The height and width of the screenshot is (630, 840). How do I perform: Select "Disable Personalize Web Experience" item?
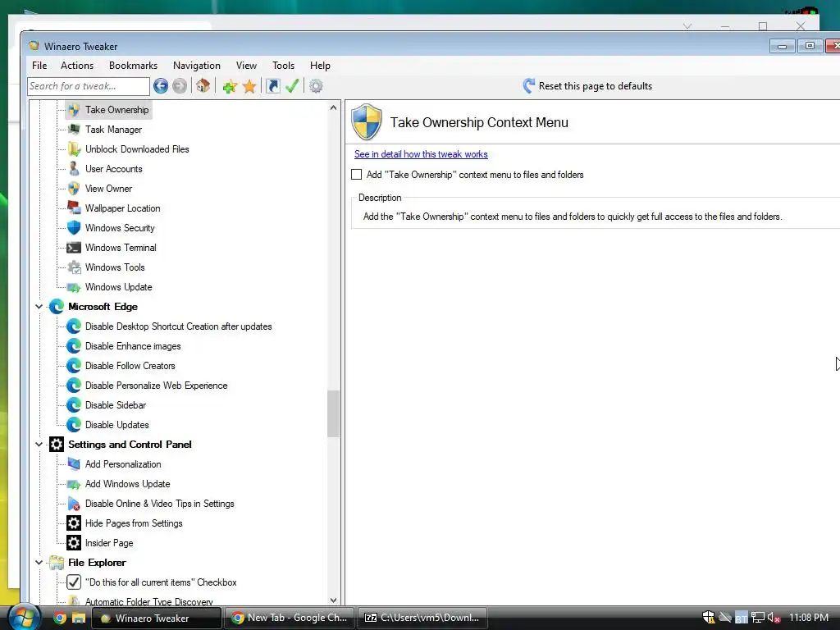[157, 386]
